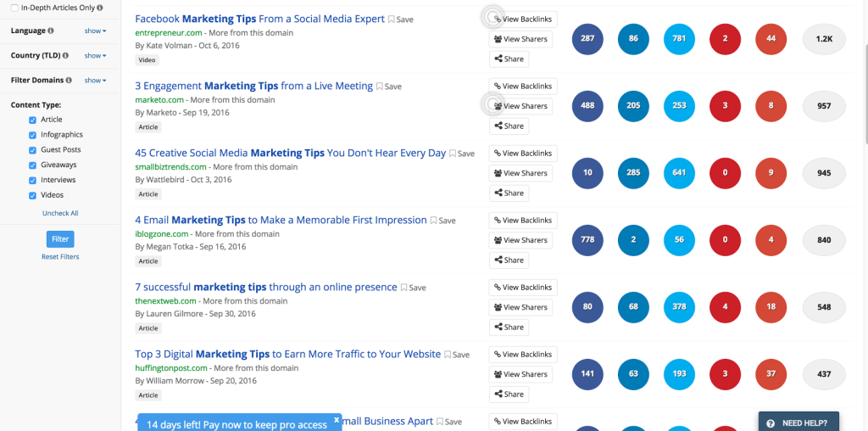Click the 778 Facebook shares circle in the iblogzone row
Image resolution: width=868 pixels, height=431 pixels.
click(x=587, y=240)
